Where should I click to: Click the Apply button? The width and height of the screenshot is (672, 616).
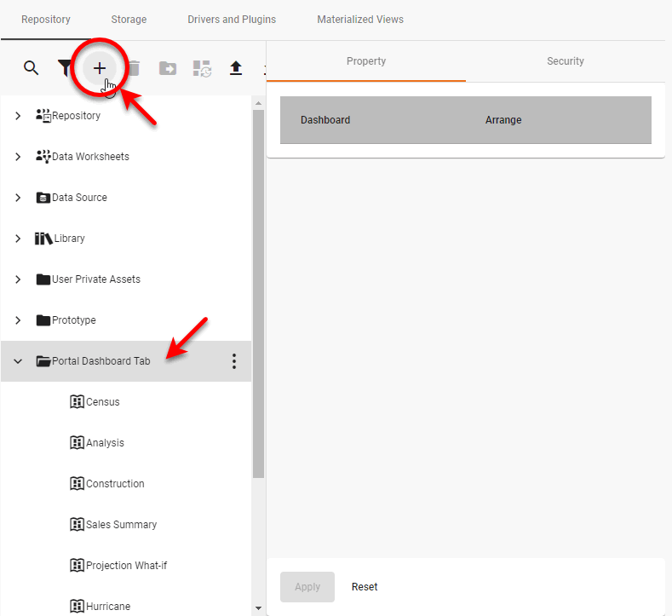307,587
